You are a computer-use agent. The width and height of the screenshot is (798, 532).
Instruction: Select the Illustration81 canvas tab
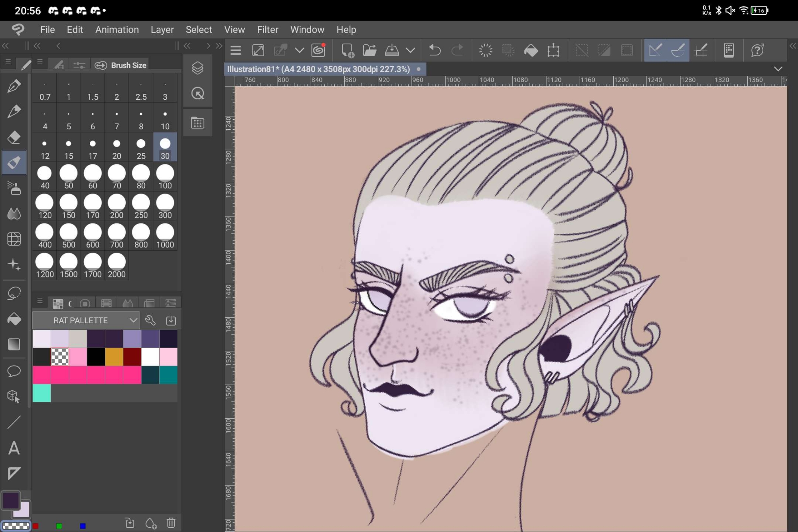click(318, 69)
